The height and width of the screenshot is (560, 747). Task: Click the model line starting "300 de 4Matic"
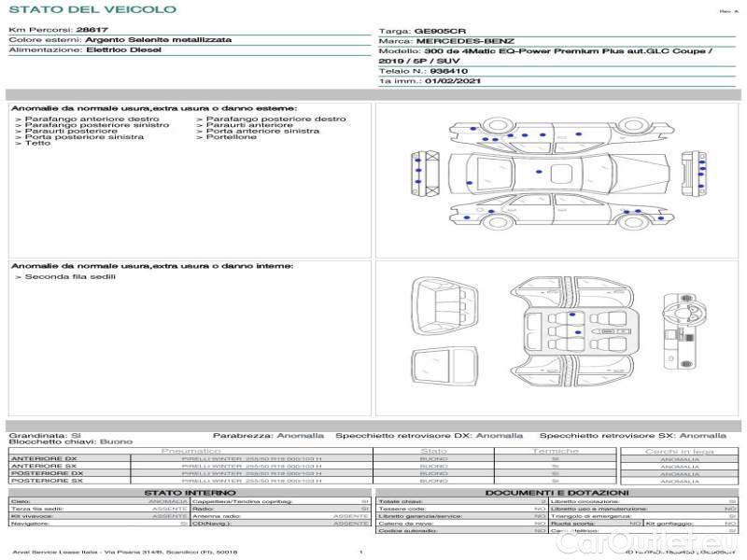[569, 51]
